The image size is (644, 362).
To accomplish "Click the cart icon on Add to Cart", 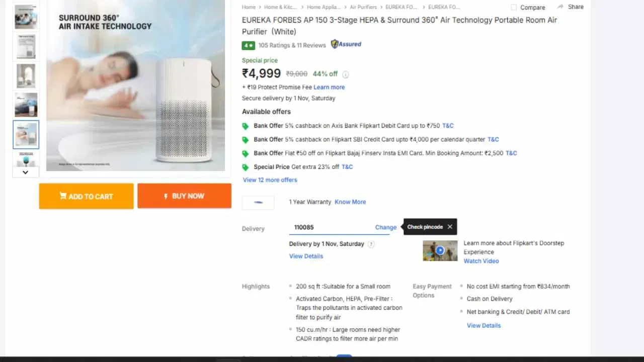I will click(x=63, y=196).
